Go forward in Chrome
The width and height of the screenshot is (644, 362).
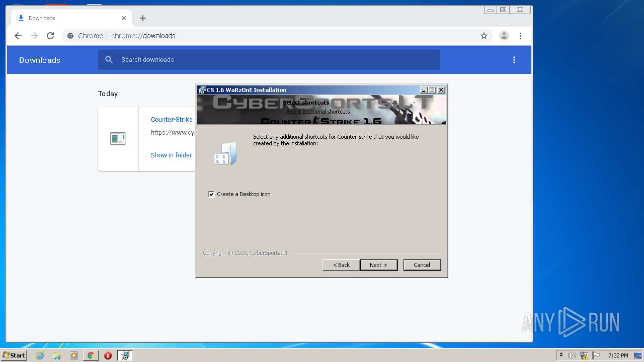pos(34,36)
